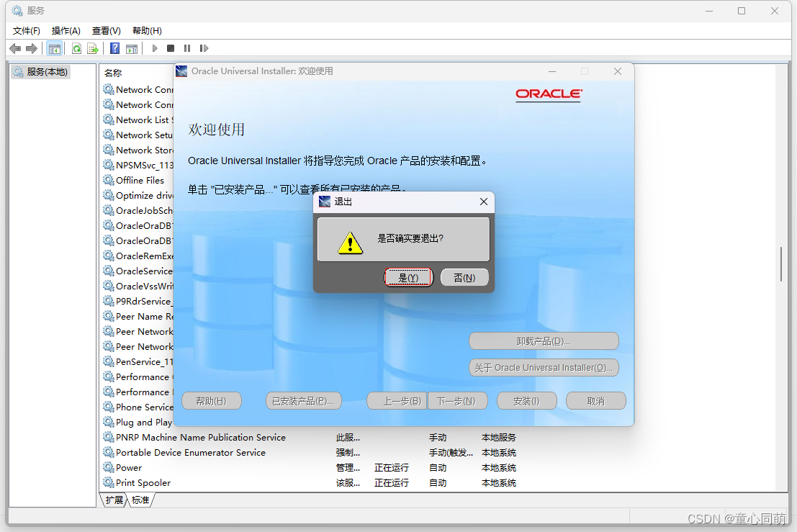
Task: Select Portable Device Enumerator Service row
Action: pyautogui.click(x=310, y=452)
